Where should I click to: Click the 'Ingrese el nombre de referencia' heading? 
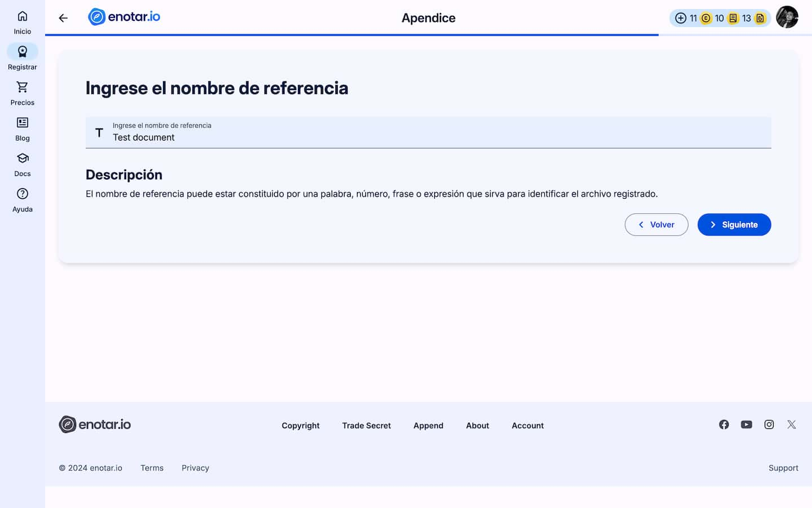tap(217, 88)
